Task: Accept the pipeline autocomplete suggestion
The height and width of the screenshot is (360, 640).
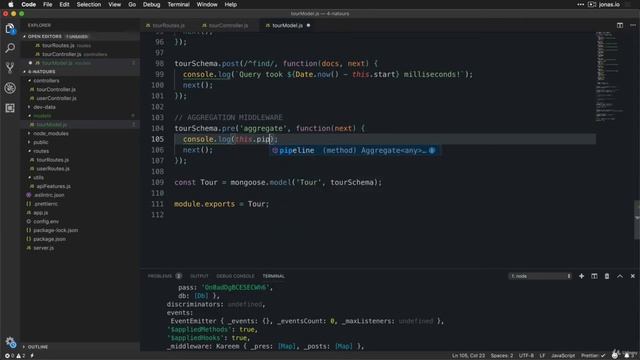Action: [x=355, y=151]
